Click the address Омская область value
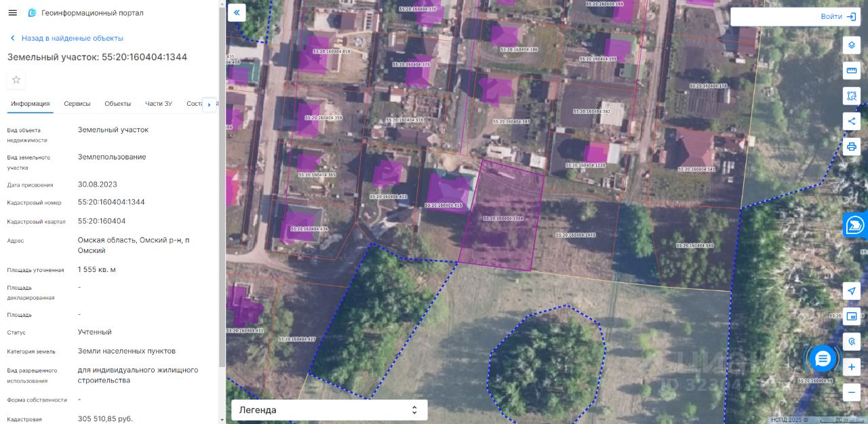868x424 pixels. 134,245
